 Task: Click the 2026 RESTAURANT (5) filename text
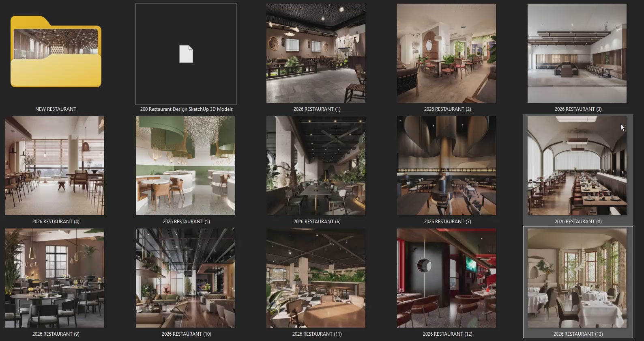[x=186, y=222]
